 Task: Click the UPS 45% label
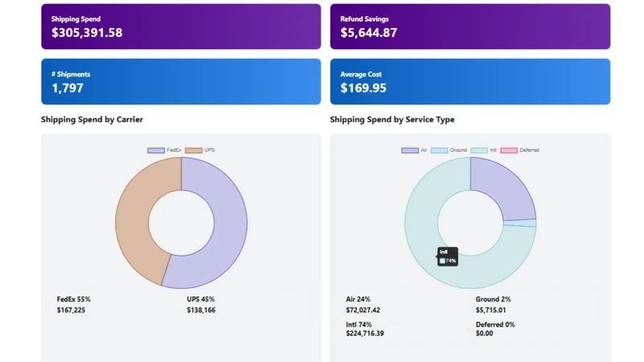click(x=200, y=299)
